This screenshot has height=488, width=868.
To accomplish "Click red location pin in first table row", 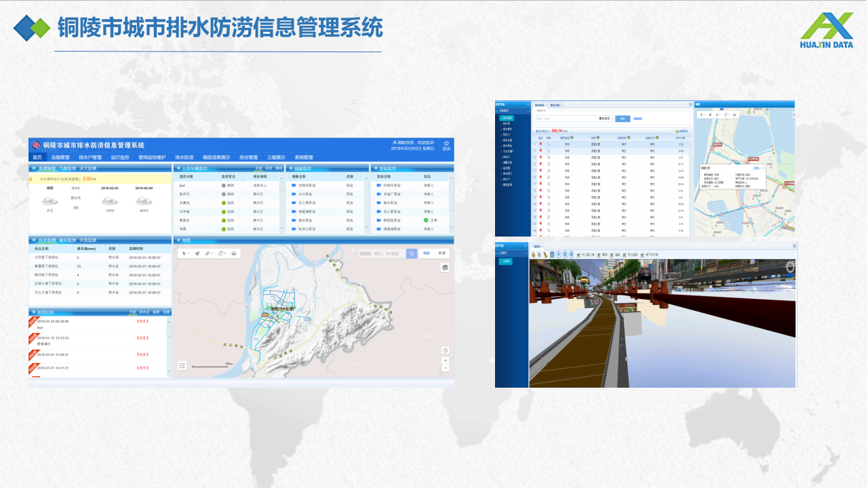I will click(540, 144).
